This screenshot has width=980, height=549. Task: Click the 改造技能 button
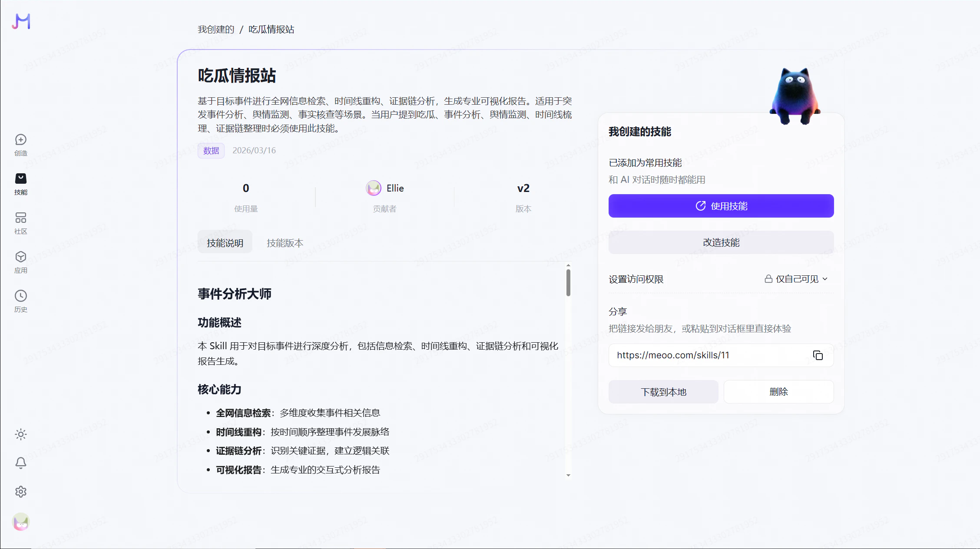point(721,242)
